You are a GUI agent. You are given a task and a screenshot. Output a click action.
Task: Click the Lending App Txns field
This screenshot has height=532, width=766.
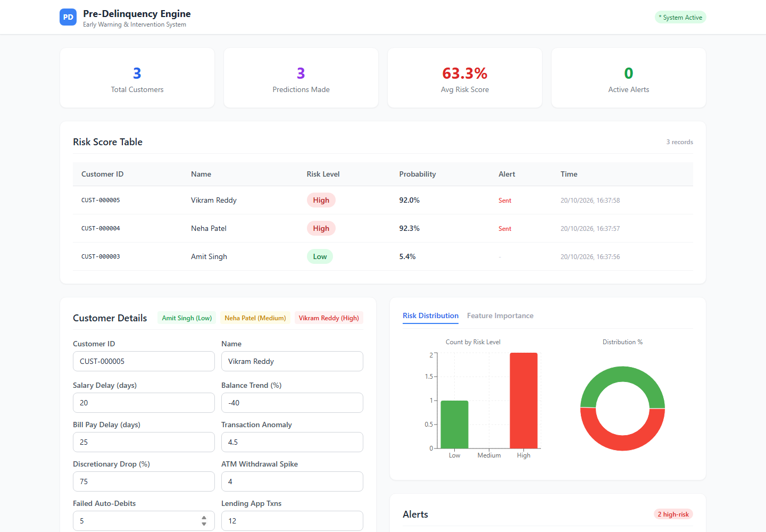point(292,521)
